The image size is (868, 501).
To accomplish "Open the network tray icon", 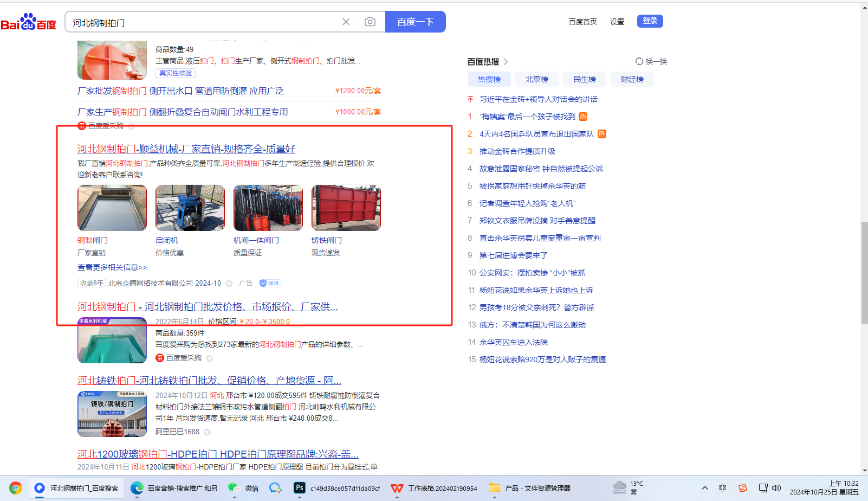I will (x=763, y=488).
